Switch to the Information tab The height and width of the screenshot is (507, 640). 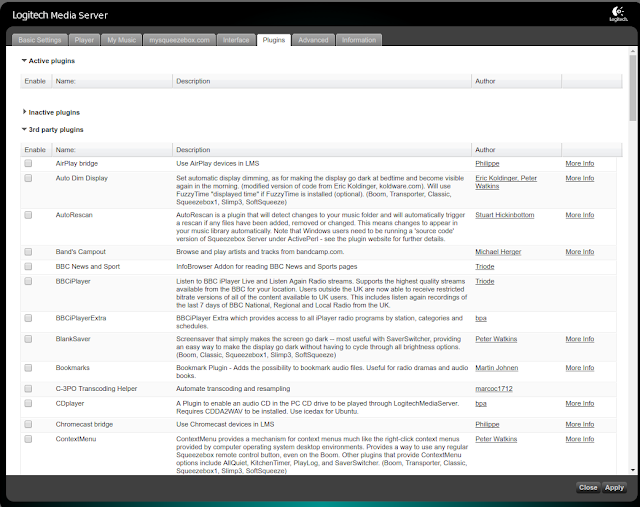coord(359,40)
